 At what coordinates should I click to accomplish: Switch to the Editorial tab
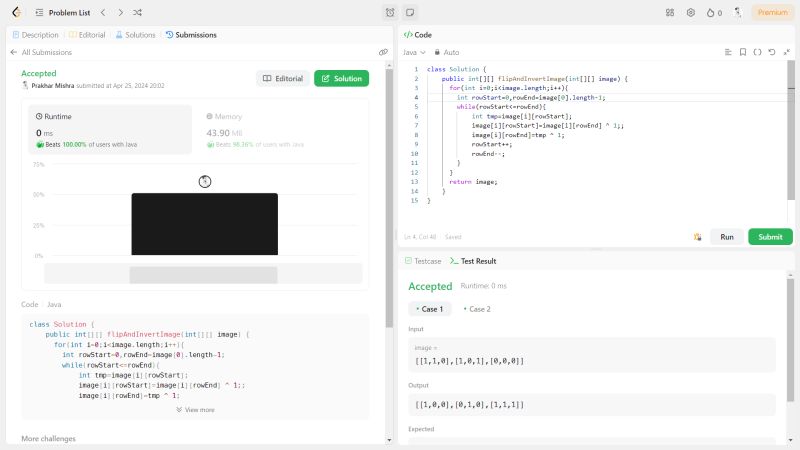[87, 35]
